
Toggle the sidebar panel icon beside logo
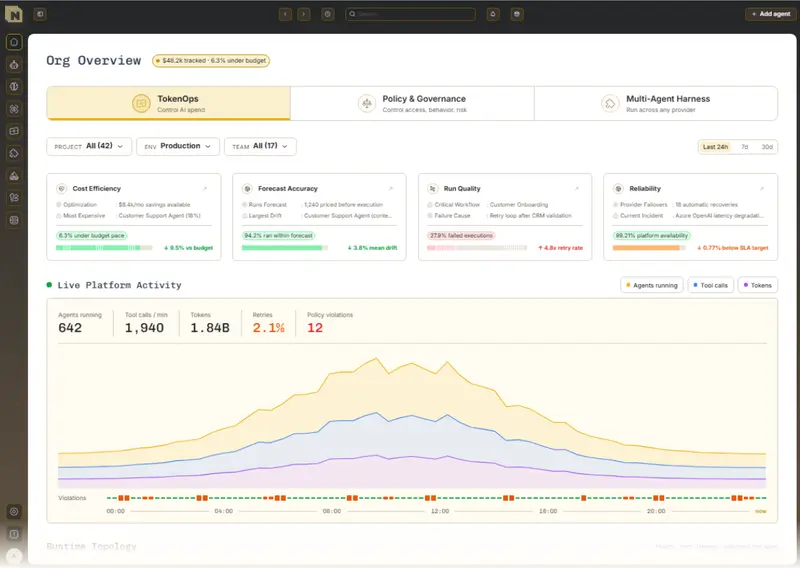click(x=40, y=14)
